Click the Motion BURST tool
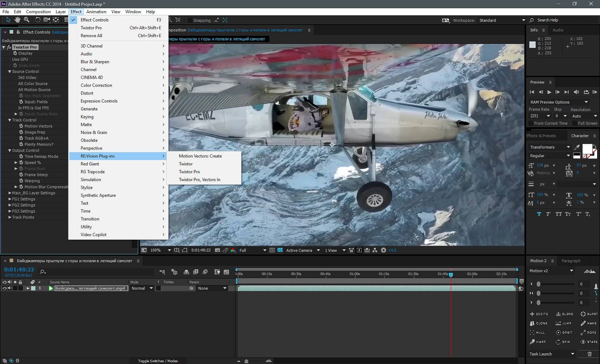The image size is (600, 364). (x=589, y=314)
